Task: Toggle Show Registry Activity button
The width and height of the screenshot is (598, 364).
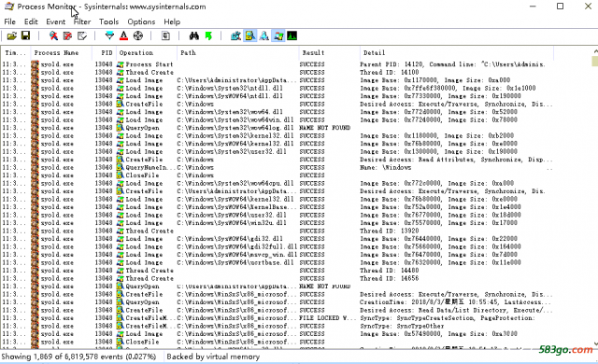Action: click(235, 36)
